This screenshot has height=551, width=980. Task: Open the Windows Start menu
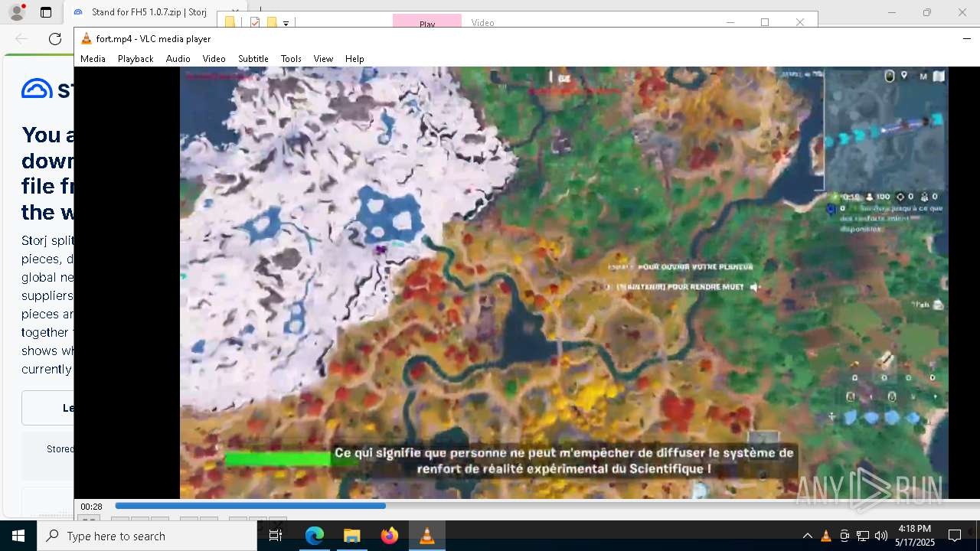pos(18,536)
